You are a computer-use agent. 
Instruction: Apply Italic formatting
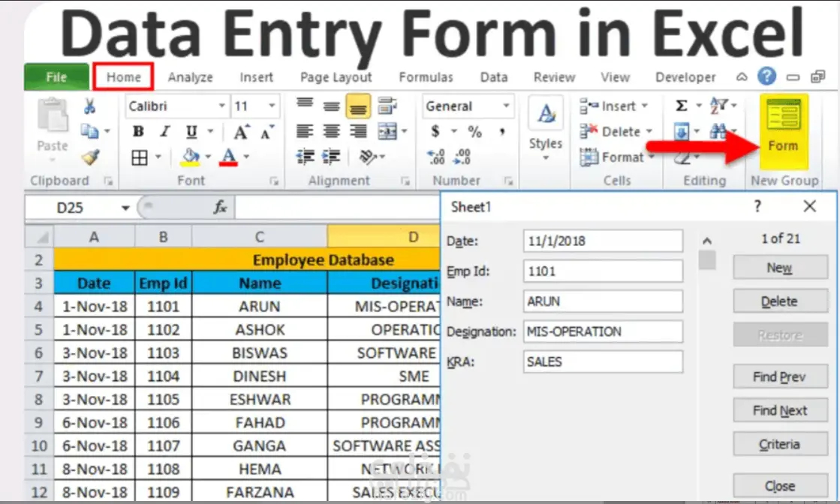click(165, 131)
